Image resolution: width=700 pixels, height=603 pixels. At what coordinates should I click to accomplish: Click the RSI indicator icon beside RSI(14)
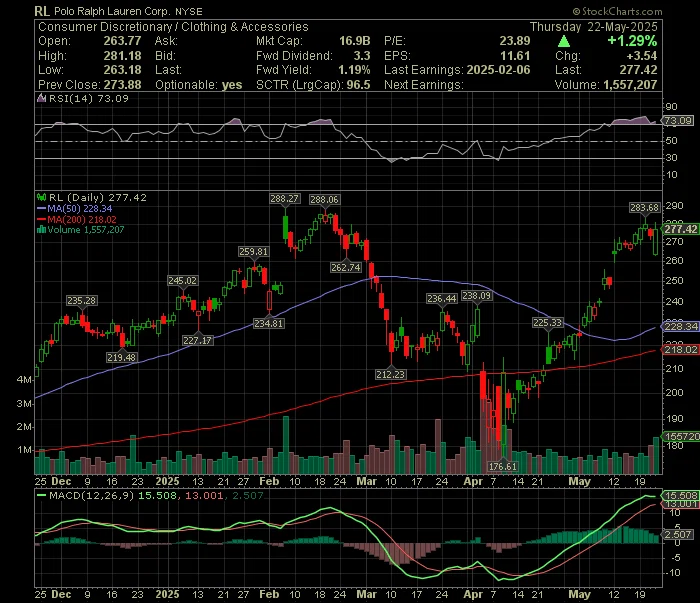[42, 98]
